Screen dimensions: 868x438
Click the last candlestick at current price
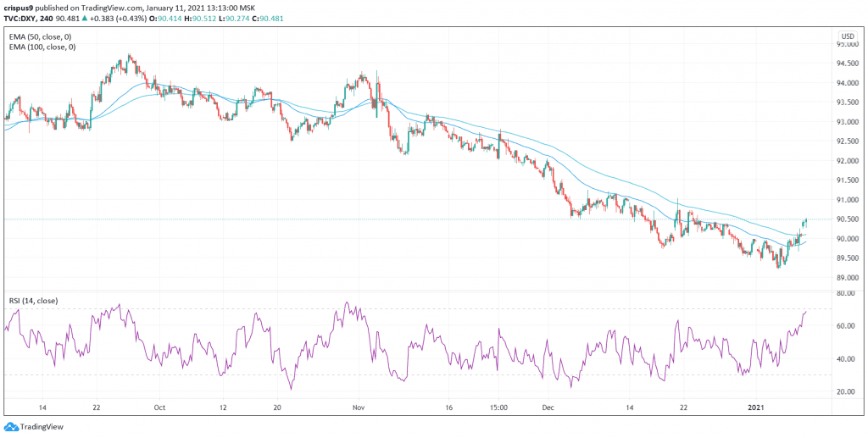(807, 222)
